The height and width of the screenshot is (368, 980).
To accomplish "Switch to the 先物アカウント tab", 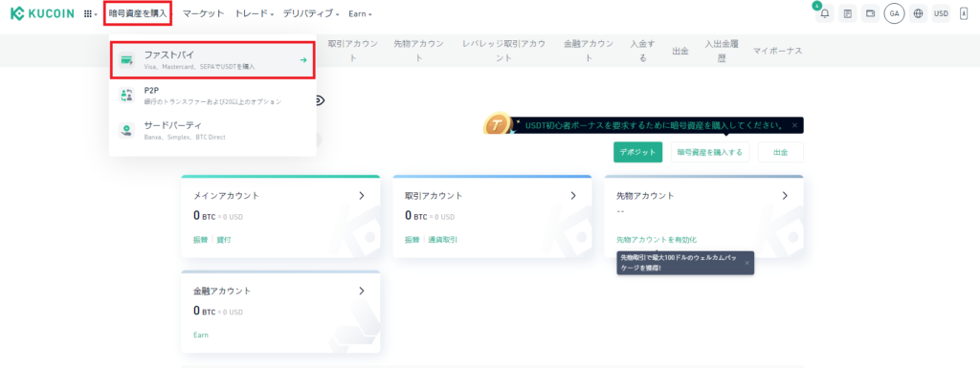I will [x=419, y=51].
